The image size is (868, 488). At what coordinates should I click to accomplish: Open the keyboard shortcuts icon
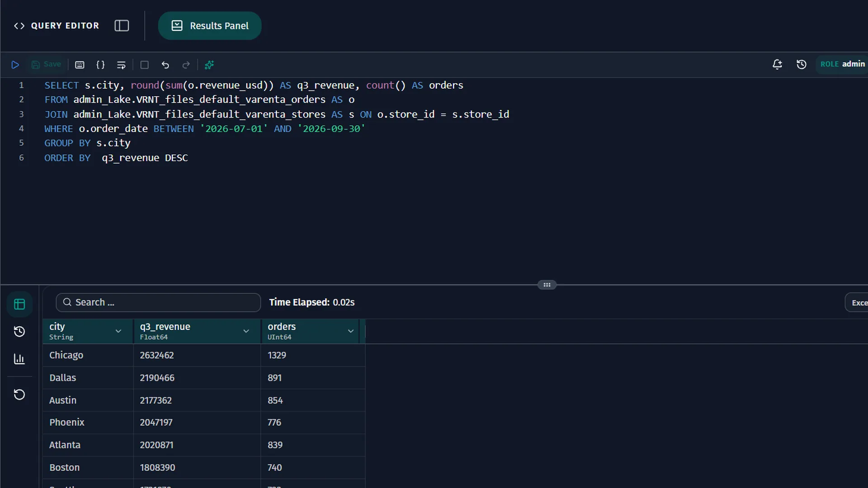coord(80,65)
